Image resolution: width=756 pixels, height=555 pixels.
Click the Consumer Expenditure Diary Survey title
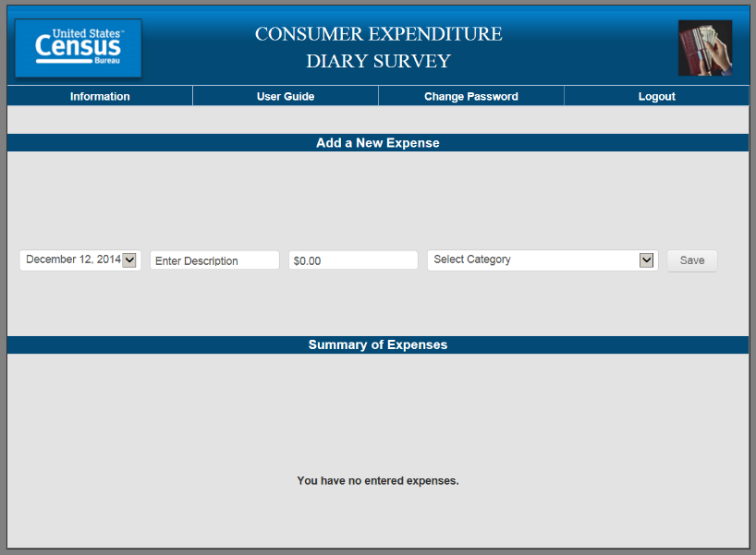(379, 47)
